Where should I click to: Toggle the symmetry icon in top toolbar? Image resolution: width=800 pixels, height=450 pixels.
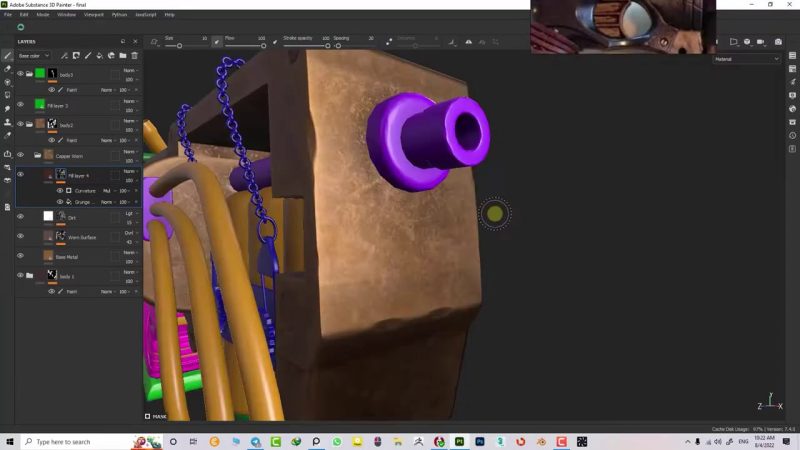[469, 42]
